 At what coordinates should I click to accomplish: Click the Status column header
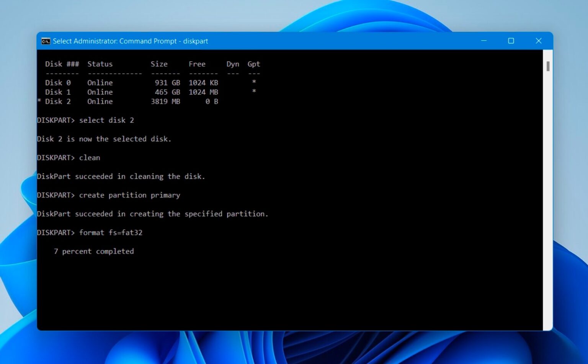(100, 64)
